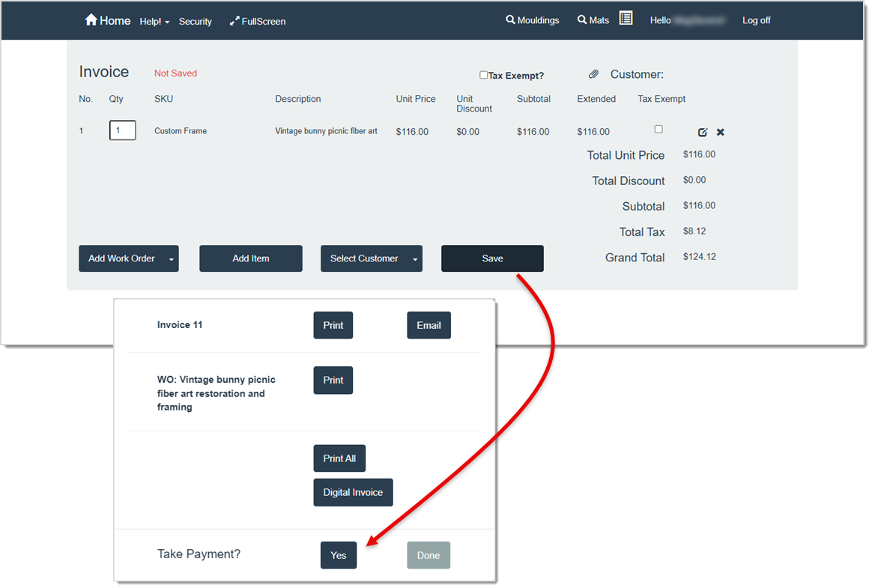Select Security in the top menu
The width and height of the screenshot is (872, 588).
[x=195, y=21]
